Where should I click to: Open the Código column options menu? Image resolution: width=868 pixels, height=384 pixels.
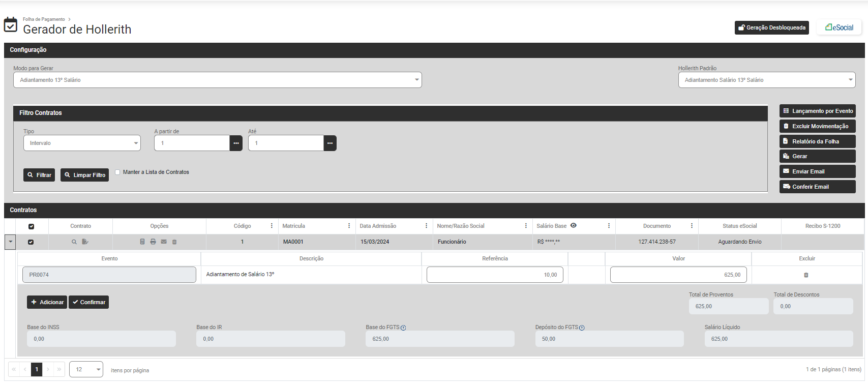(272, 226)
